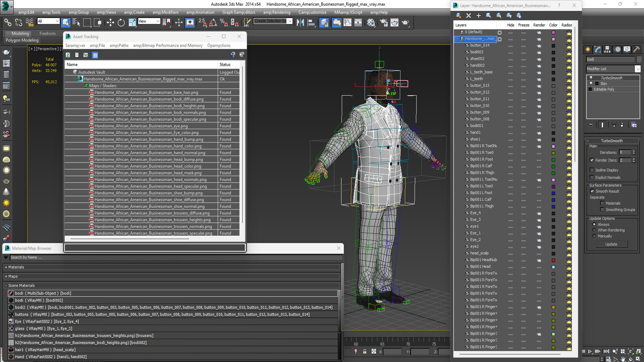Screen dimensions: 644x362
Task: Switch Asset Tracking to table view icon
Action: (95, 55)
